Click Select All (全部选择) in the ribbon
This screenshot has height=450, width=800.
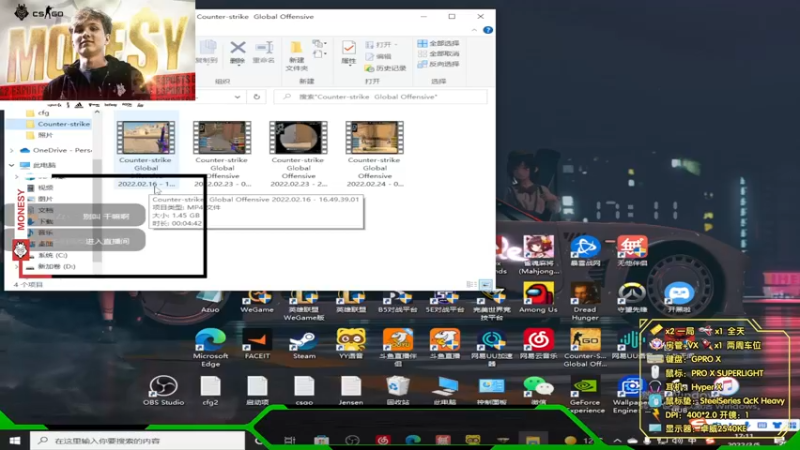tap(438, 43)
